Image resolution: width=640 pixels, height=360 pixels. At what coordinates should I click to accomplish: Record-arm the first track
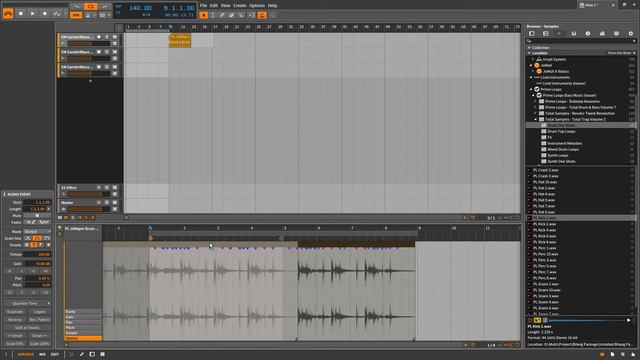point(99,37)
